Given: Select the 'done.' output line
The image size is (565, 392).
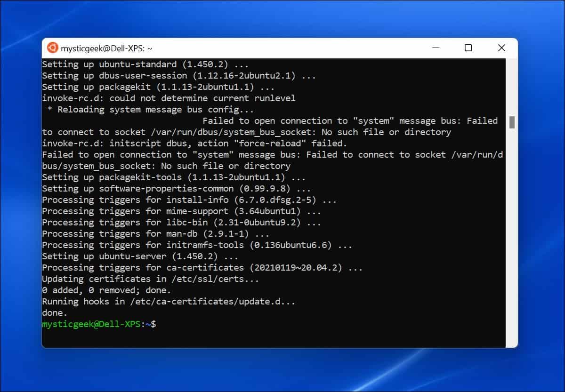Looking at the screenshot, I should tap(53, 312).
